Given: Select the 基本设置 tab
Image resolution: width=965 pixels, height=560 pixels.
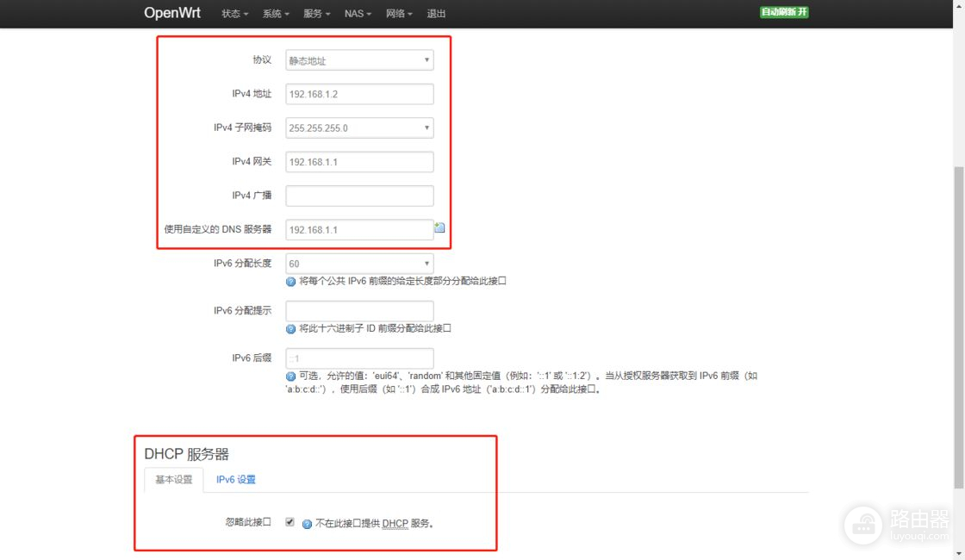Looking at the screenshot, I should tap(174, 480).
